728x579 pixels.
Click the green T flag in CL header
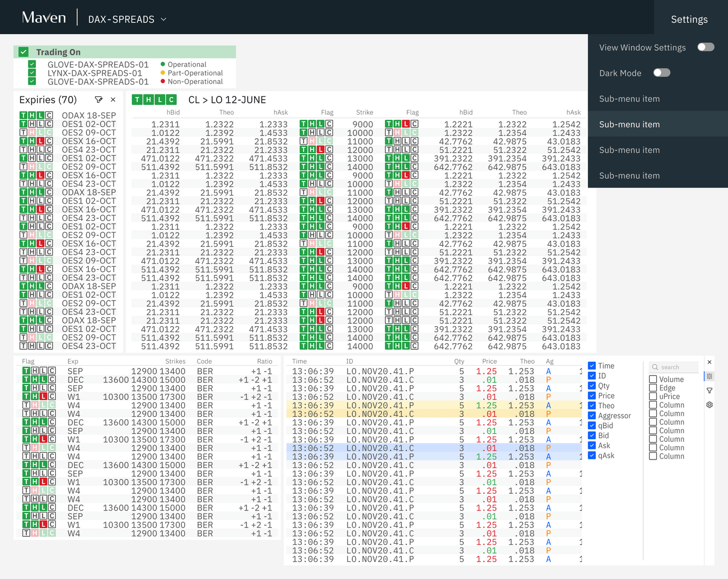pos(137,100)
